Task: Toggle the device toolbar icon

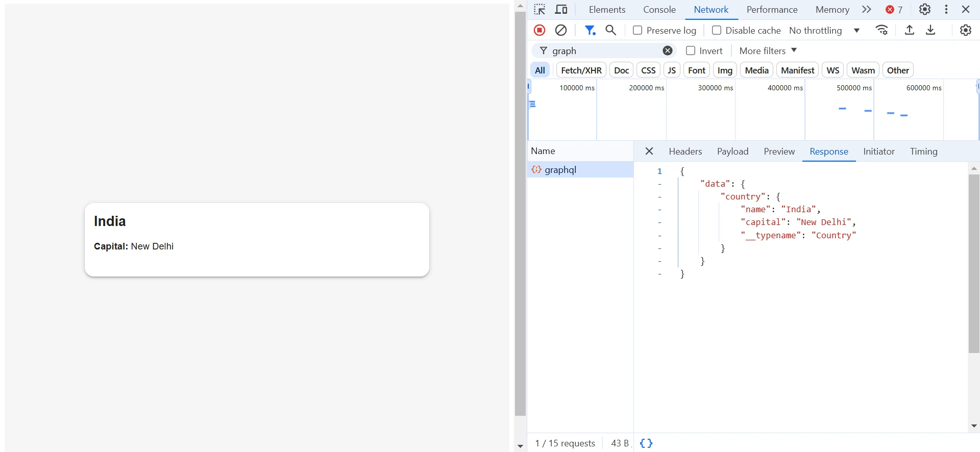Action: point(561,10)
